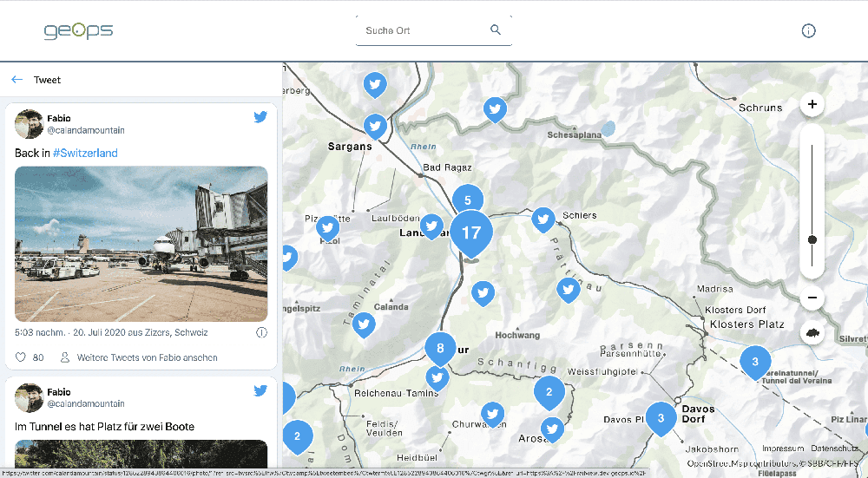Click Weitere Tweets von Fabio ansehen
The width and height of the screenshot is (868, 478).
point(147,357)
